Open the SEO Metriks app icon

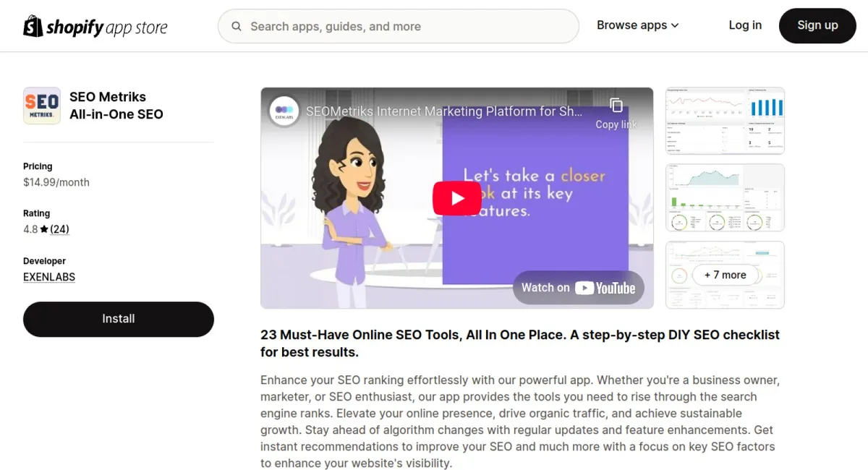point(42,106)
